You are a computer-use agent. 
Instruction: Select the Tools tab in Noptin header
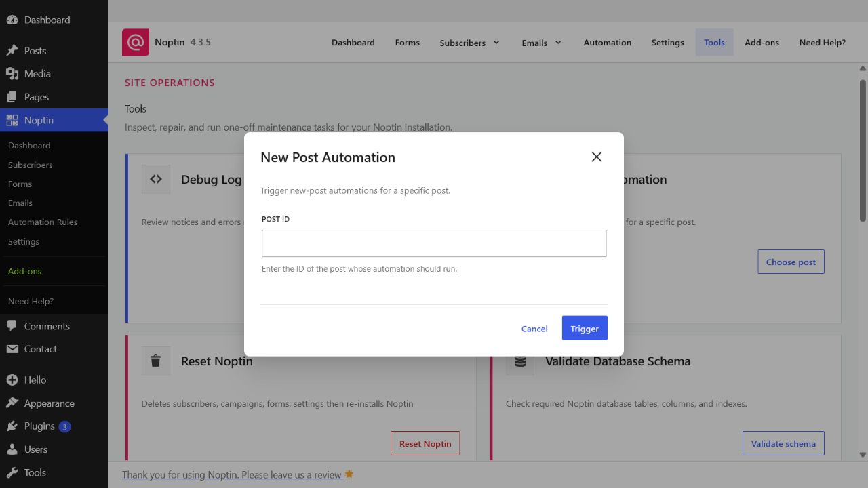tap(714, 43)
